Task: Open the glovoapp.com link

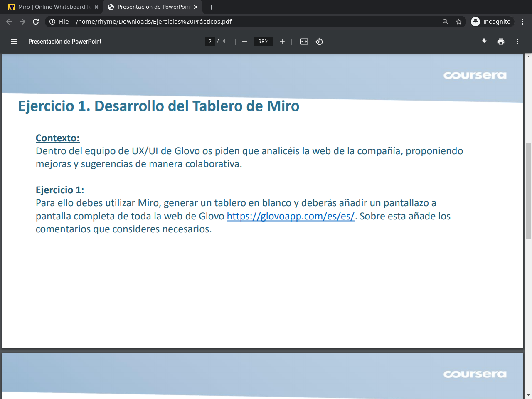Action: point(291,216)
